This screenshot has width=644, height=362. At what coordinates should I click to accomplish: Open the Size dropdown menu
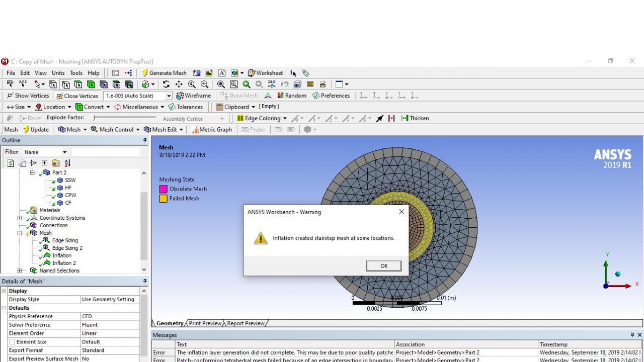pos(19,107)
